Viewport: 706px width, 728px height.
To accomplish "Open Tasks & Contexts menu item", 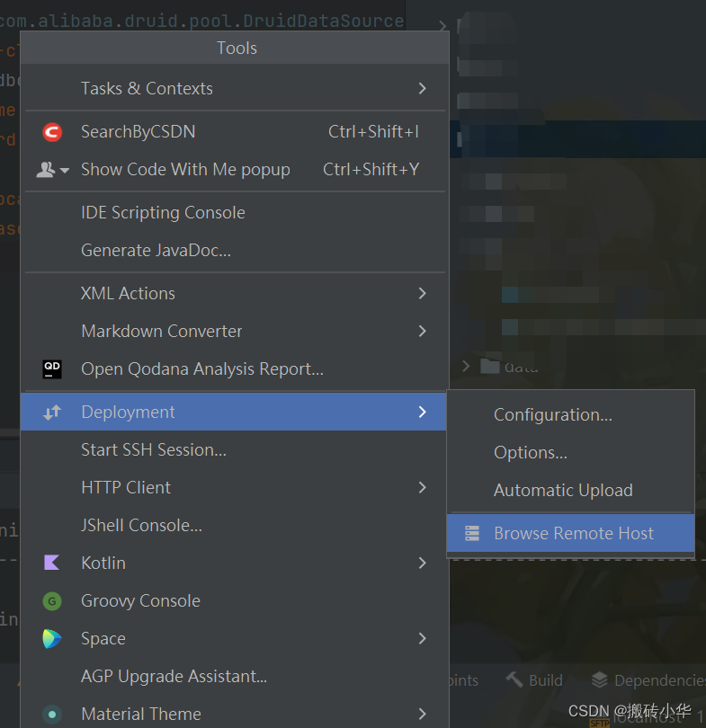I will [235, 88].
